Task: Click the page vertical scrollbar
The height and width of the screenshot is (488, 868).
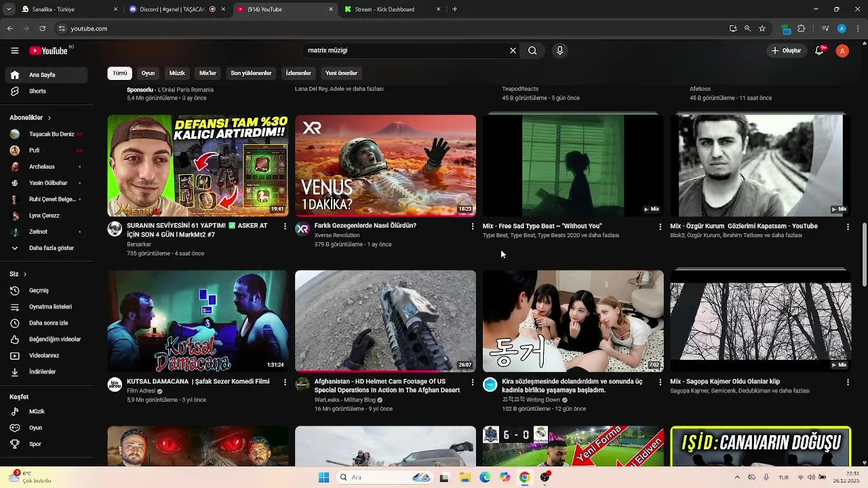Action: (864, 254)
